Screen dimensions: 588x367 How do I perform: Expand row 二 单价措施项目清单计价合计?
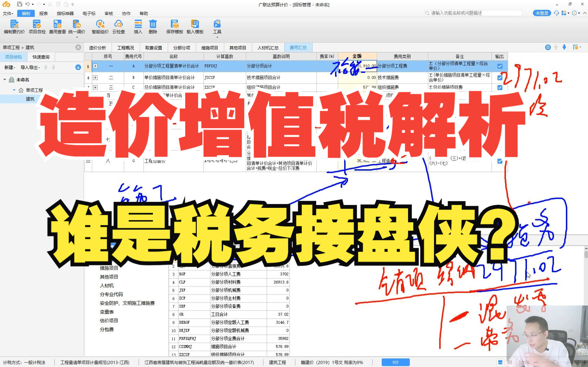point(95,77)
